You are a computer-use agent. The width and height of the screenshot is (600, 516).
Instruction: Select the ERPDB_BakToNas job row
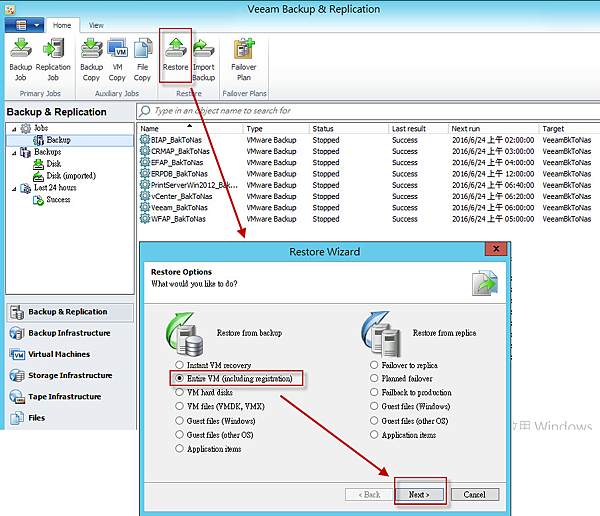point(369,174)
